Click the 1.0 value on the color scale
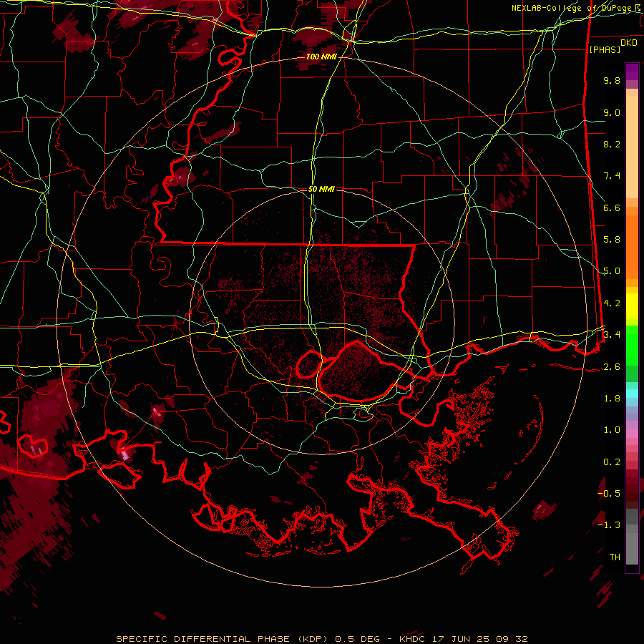The height and width of the screenshot is (644, 644). click(x=612, y=430)
